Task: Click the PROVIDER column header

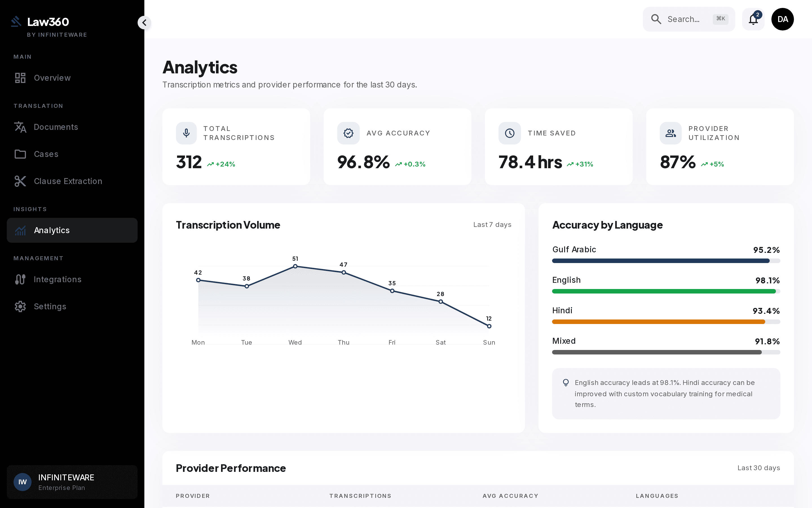Action: pos(193,496)
